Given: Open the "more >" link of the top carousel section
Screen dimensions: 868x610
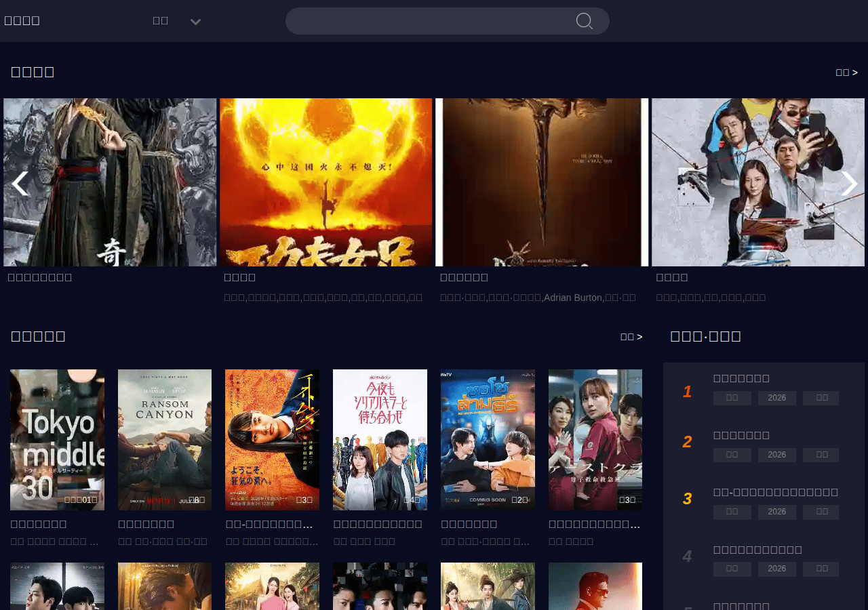Looking at the screenshot, I should (846, 73).
